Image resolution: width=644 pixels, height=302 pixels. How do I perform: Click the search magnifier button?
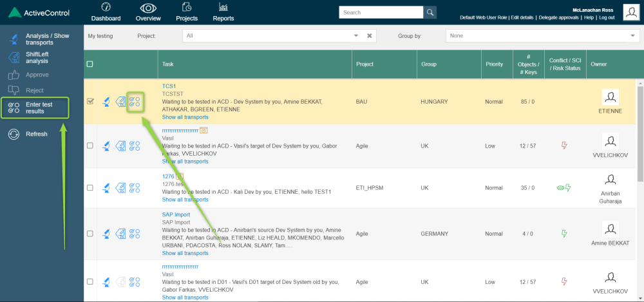(x=430, y=12)
